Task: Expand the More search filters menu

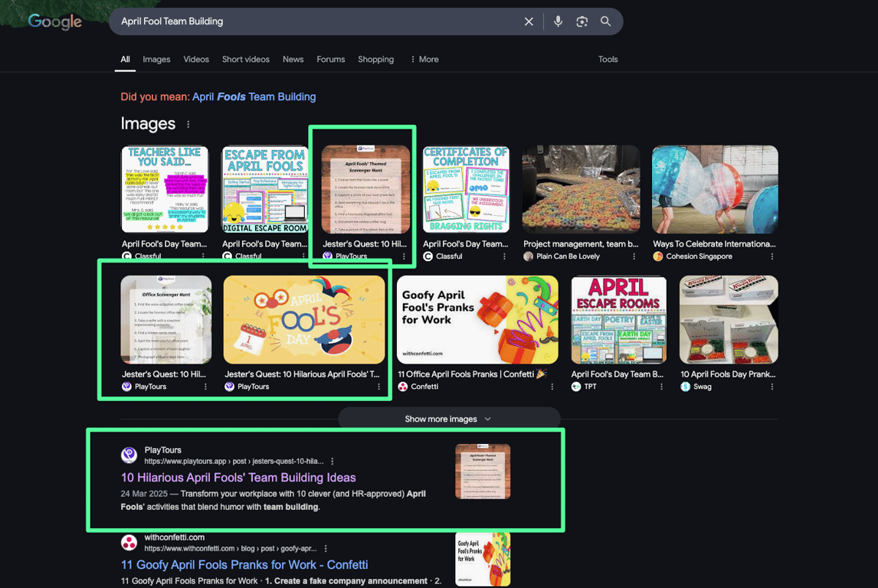Action: [x=424, y=59]
